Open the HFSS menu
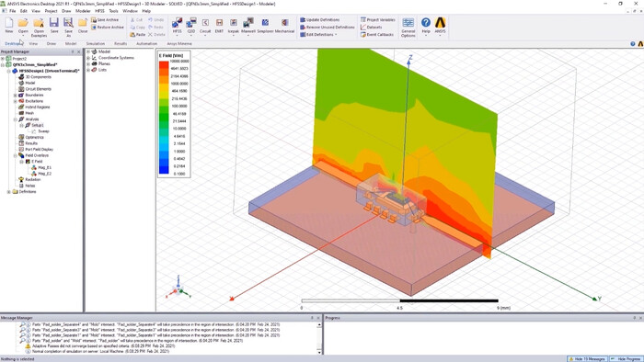The width and height of the screenshot is (644, 362). click(99, 11)
